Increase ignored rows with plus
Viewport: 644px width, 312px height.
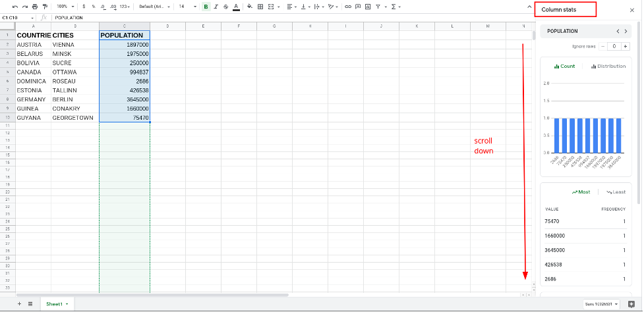pos(626,46)
